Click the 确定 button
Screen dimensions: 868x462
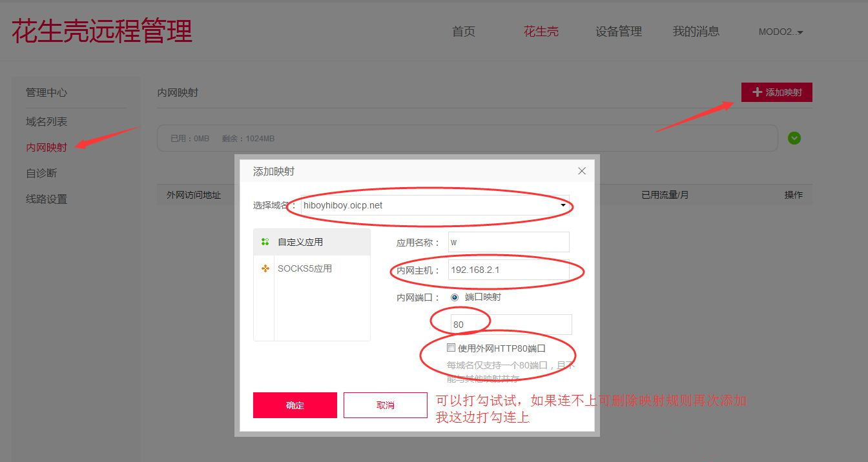coord(295,405)
